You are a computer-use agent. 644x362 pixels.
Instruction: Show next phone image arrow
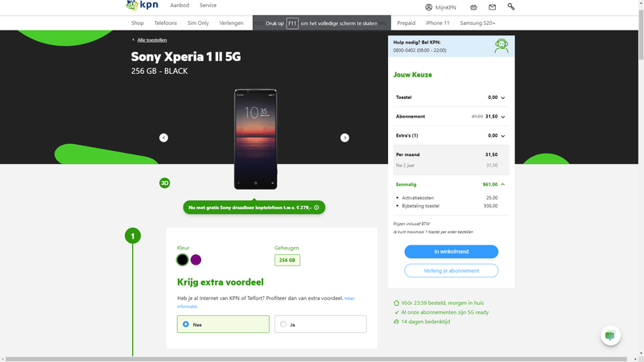tap(345, 138)
